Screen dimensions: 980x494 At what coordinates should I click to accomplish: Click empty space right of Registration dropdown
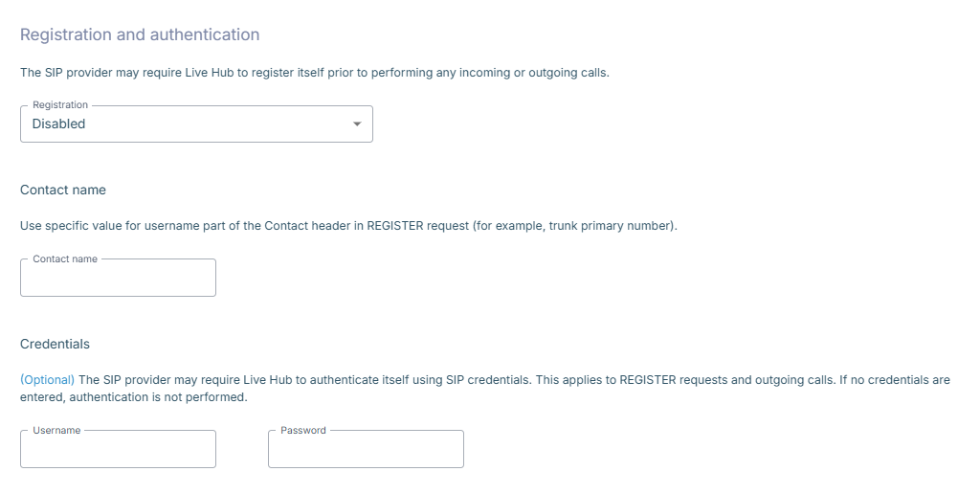(x=625, y=123)
